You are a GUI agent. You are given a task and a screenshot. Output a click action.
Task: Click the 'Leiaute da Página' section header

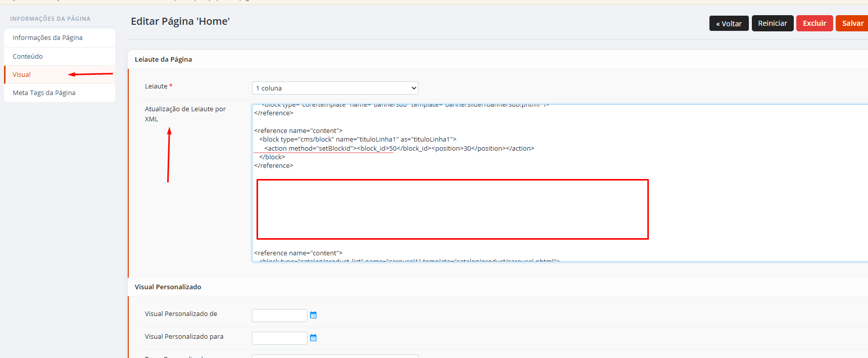coord(163,59)
